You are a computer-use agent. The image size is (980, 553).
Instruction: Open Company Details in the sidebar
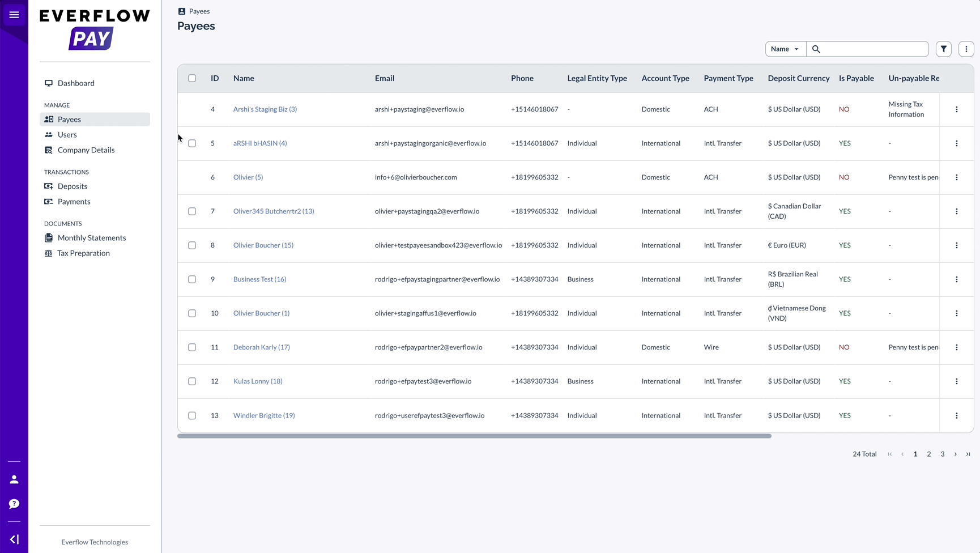[95, 150]
